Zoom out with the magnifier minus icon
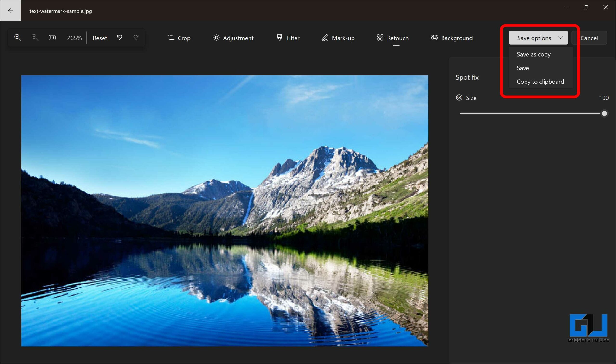 (35, 38)
